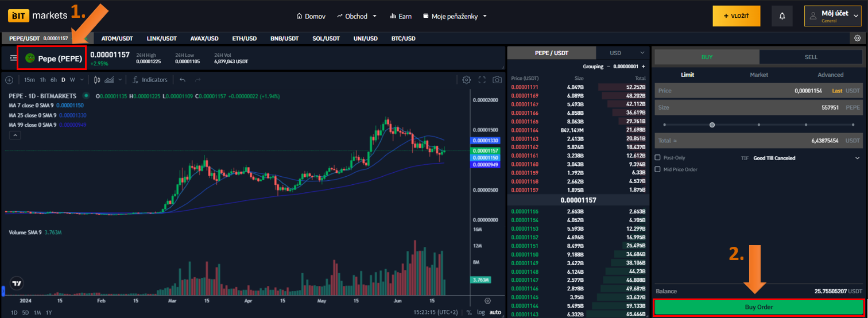Toggle log scale on chart
The height and width of the screenshot is (318, 868).
coord(481,312)
